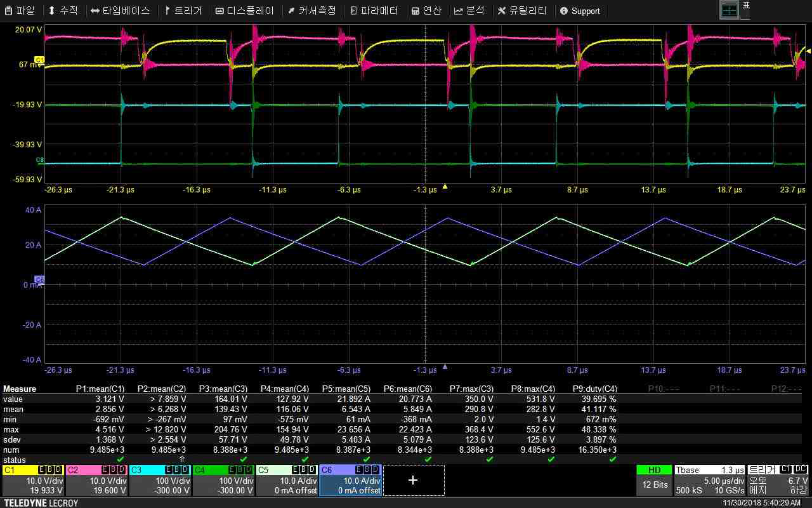Open the 유틸리티 (Utilities) menu

point(523,11)
